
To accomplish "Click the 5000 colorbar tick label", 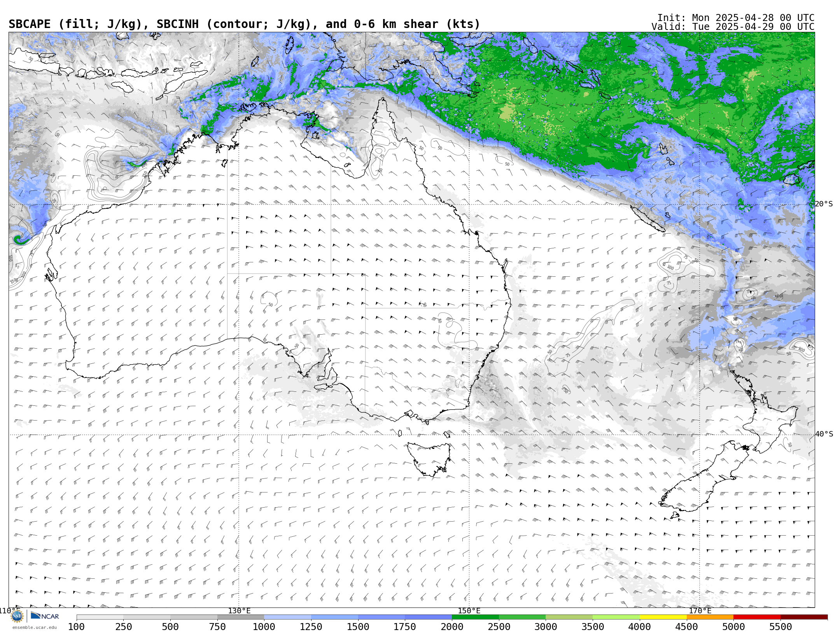I will (x=733, y=627).
